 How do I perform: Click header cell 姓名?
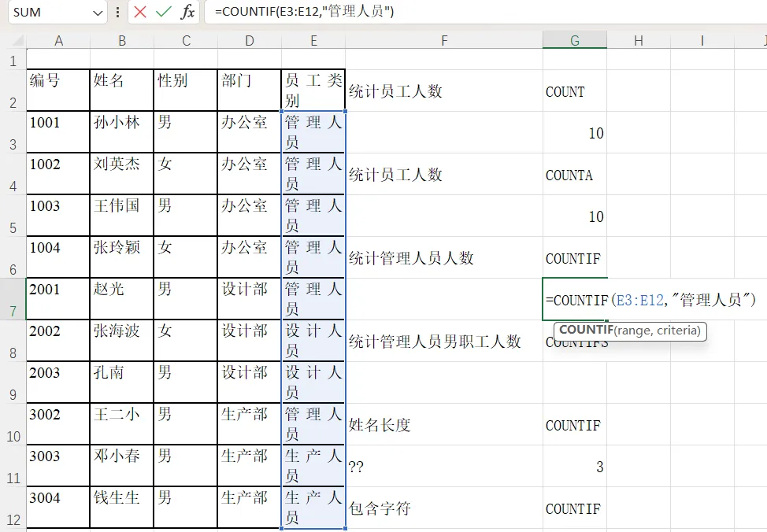tap(122, 91)
